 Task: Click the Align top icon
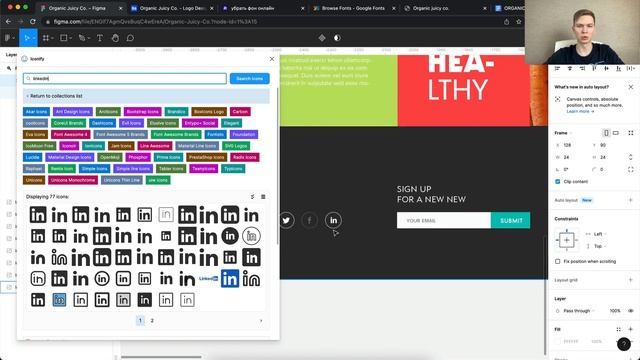(594, 69)
